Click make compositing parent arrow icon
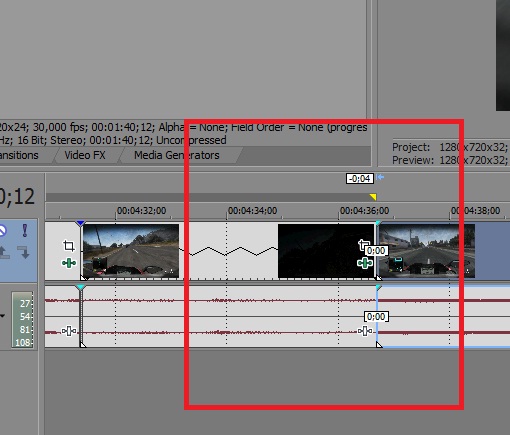The height and width of the screenshot is (435, 510). pos(4,252)
